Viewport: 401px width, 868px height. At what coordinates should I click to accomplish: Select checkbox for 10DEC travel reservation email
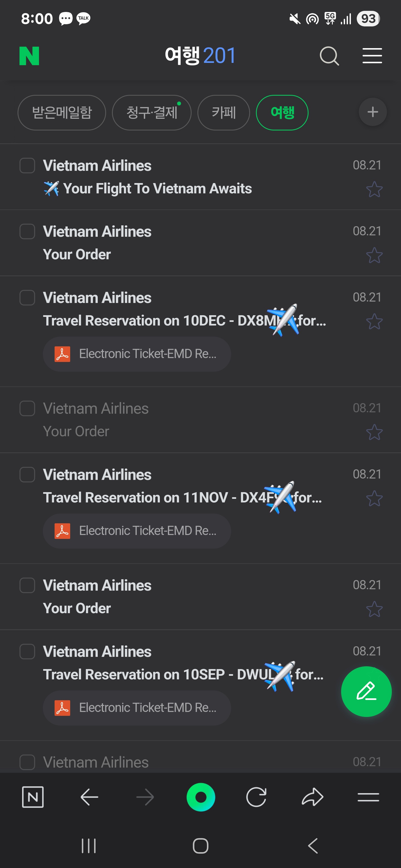pos(27,297)
